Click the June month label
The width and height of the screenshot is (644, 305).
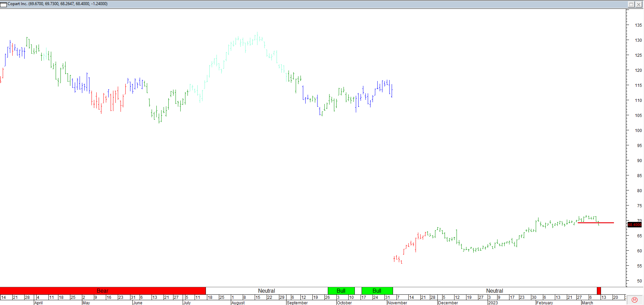pyautogui.click(x=138, y=303)
